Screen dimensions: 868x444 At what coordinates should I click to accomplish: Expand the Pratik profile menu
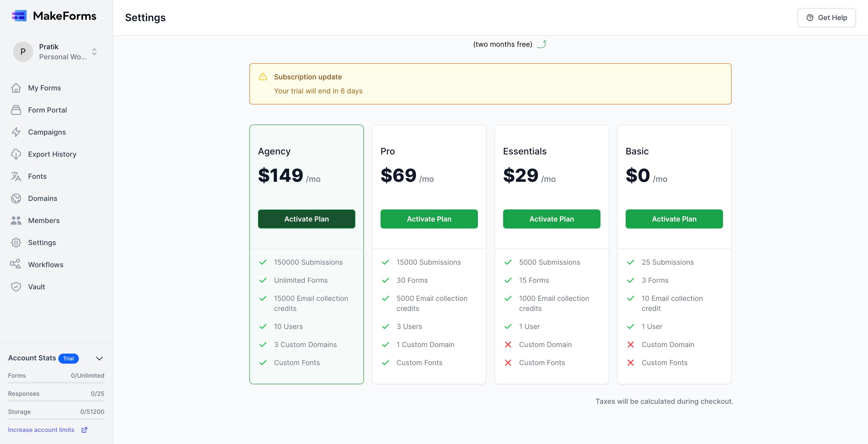click(48, 46)
